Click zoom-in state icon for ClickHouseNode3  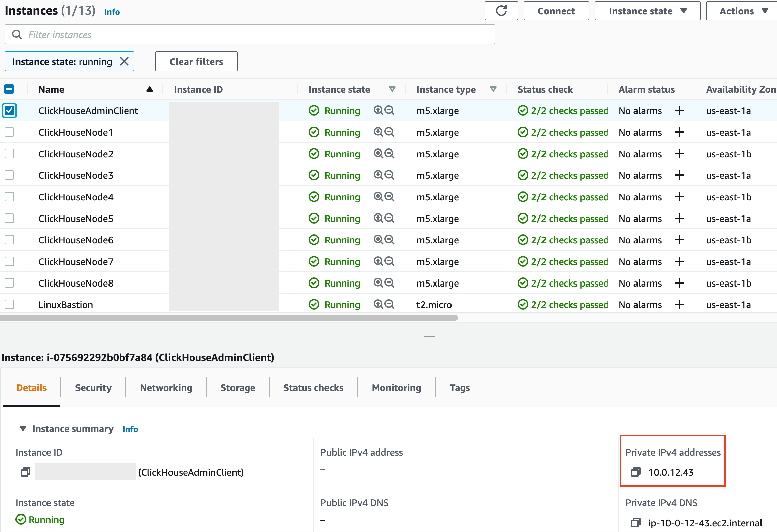click(378, 175)
